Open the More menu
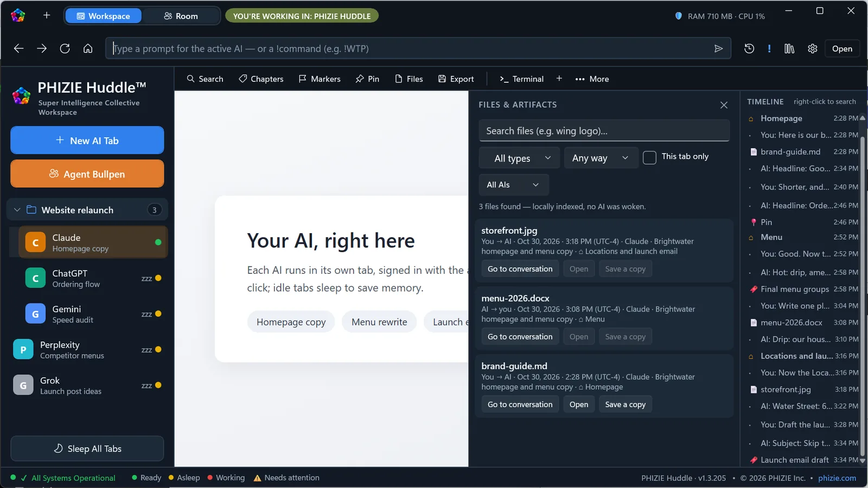Viewport: 868px width, 488px height. point(592,79)
